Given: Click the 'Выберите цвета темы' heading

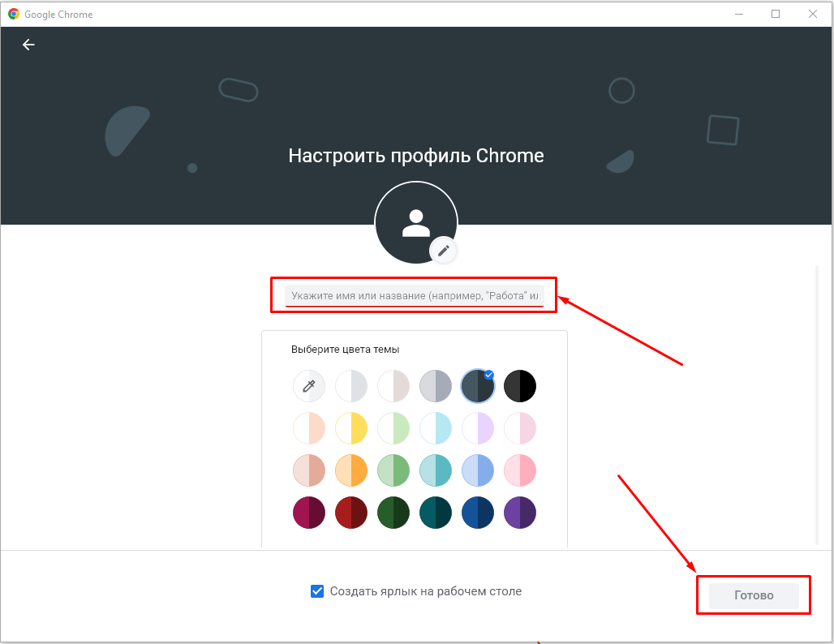Looking at the screenshot, I should (345, 350).
